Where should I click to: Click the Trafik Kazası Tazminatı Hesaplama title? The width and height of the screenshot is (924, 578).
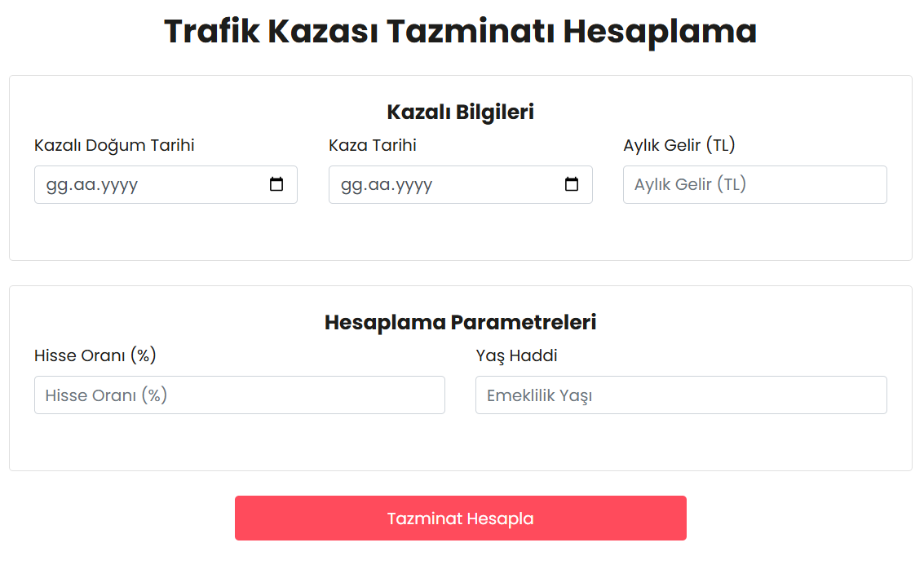pos(460,31)
